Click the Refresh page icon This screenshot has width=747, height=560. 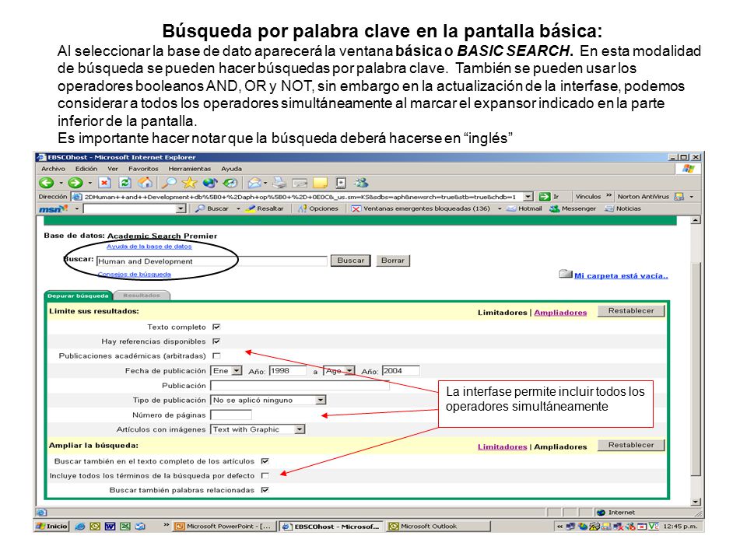click(x=124, y=183)
